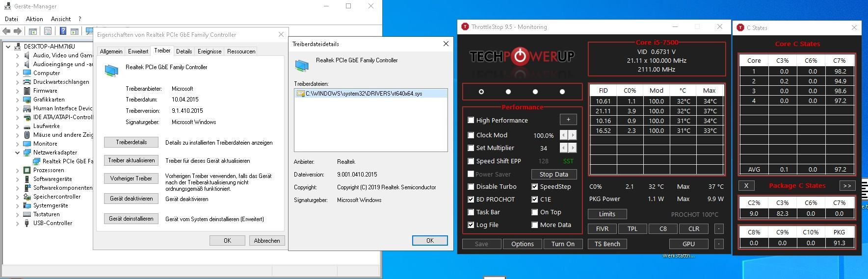Select the Laufwerke drive icon
This screenshot has height=279, width=868.
pos(27,126)
